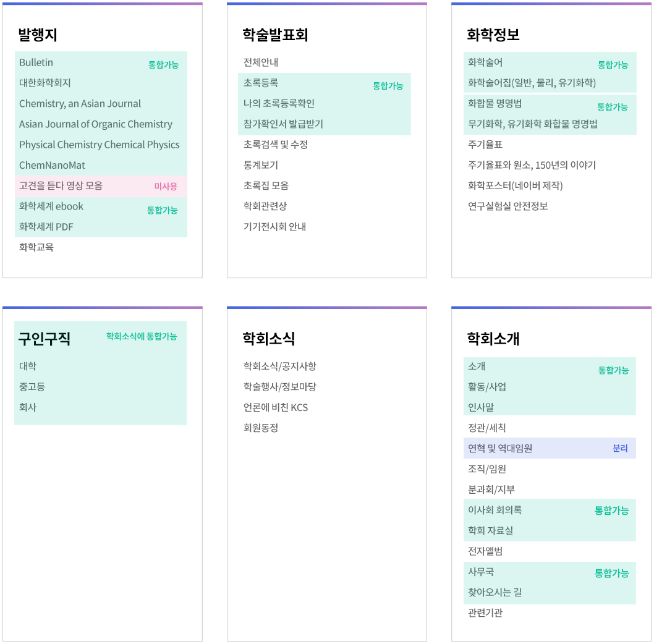Click 통합가능 label beside 화합물 명명법
The width and height of the screenshot is (654, 644).
point(613,107)
